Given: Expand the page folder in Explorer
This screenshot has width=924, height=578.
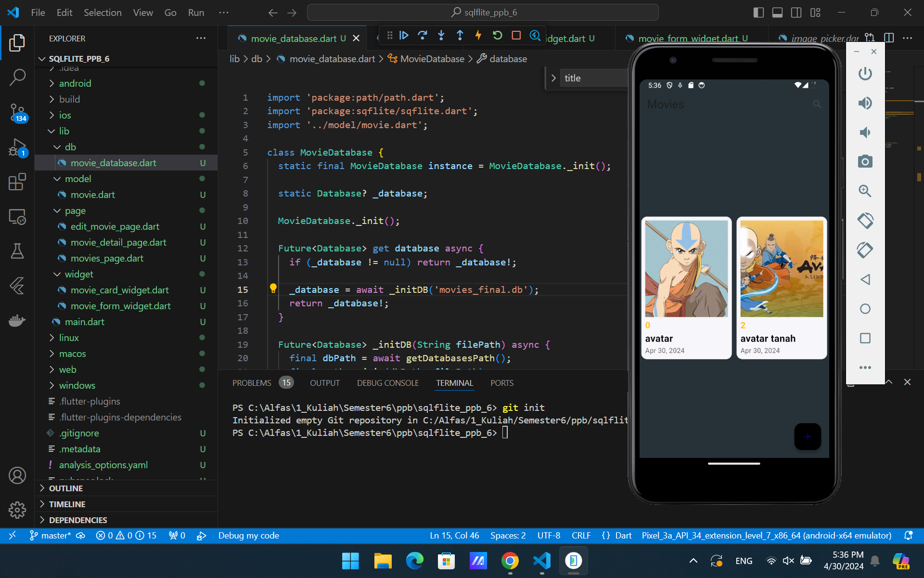Looking at the screenshot, I should pyautogui.click(x=75, y=210).
